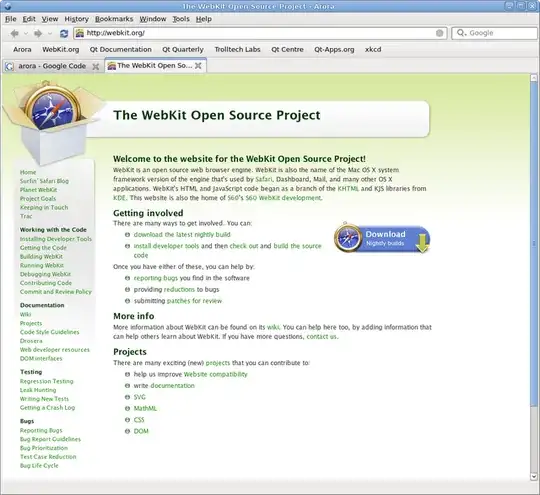This screenshot has width=540, height=495.
Task: Open the Trolltech Labs bookmark
Action: (237, 50)
